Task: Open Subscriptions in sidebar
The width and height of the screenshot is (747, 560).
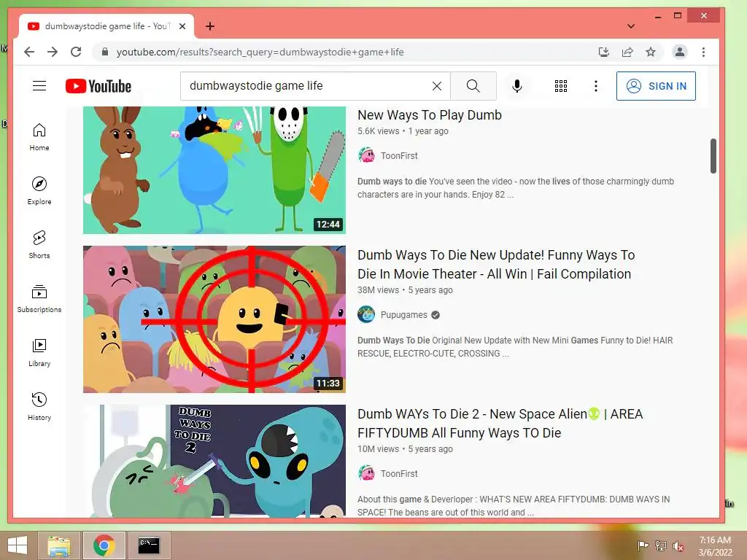Action: [x=39, y=298]
